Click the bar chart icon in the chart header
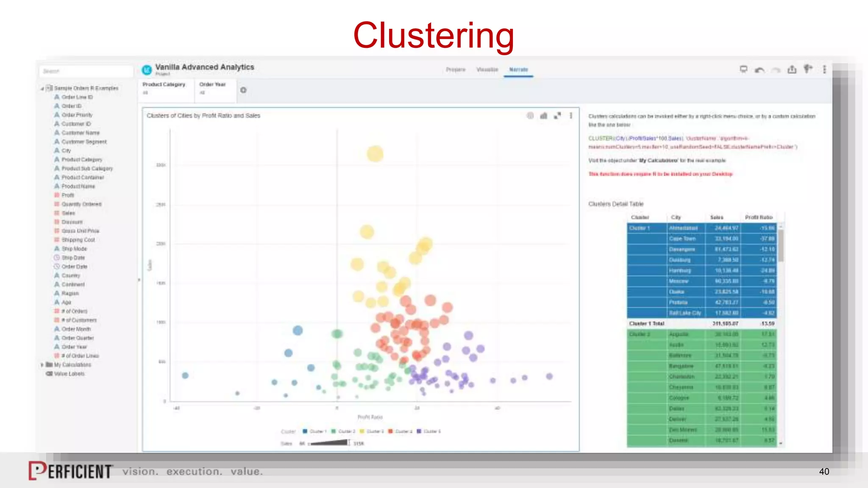This screenshot has width=868, height=488. [x=544, y=116]
